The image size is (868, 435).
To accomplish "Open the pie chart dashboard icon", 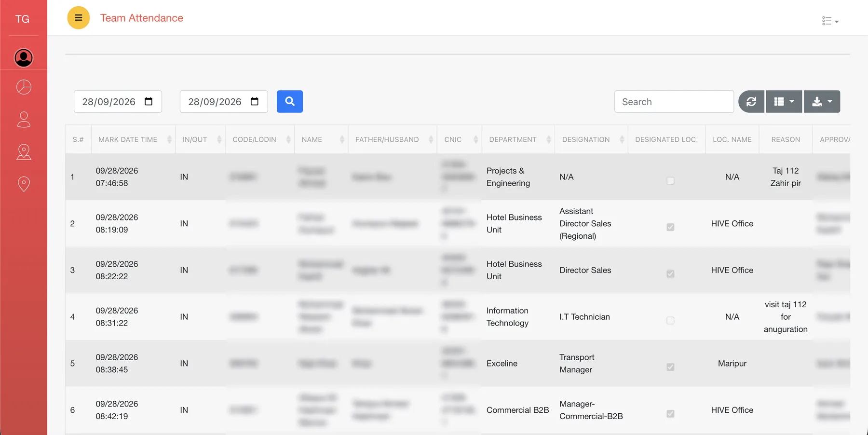I will click(24, 87).
